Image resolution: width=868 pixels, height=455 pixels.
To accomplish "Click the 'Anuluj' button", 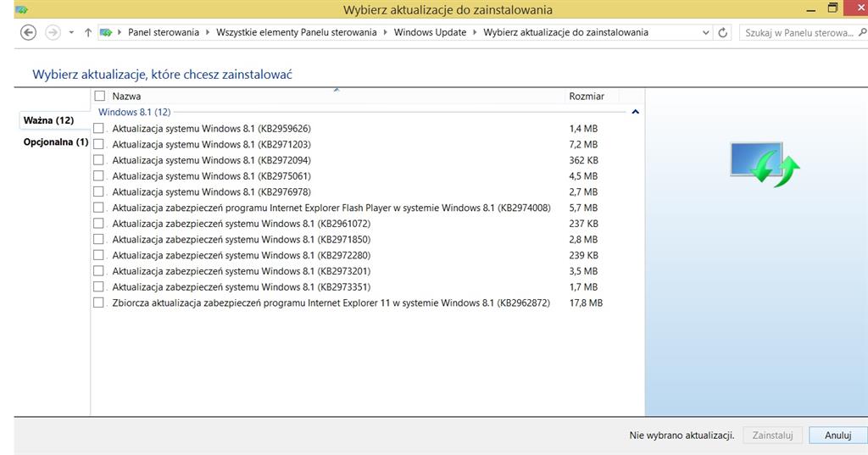I will (x=837, y=436).
